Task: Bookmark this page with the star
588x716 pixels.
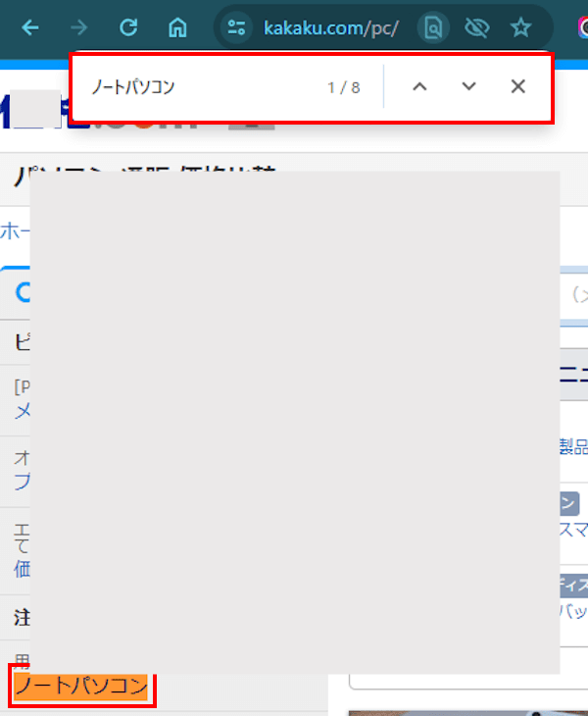Action: [x=520, y=27]
